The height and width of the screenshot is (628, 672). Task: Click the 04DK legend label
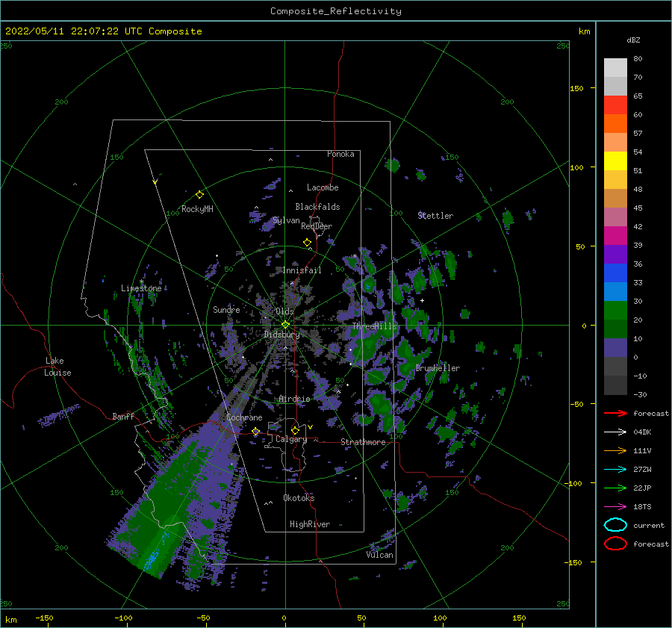[x=642, y=432]
